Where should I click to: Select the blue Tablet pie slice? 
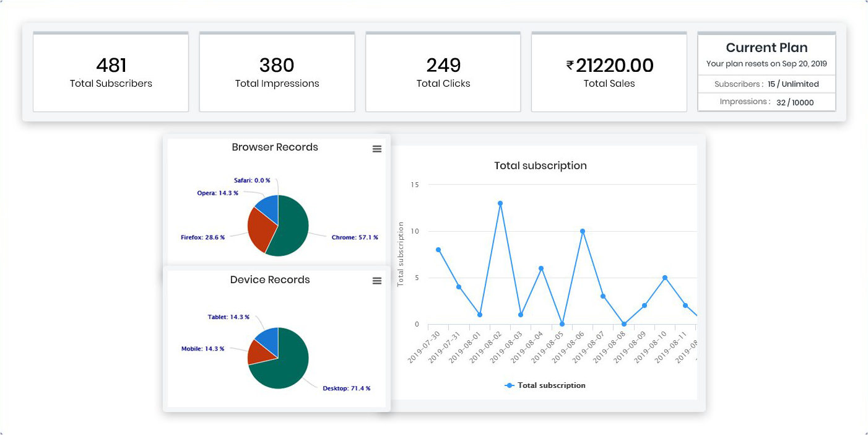click(x=267, y=338)
